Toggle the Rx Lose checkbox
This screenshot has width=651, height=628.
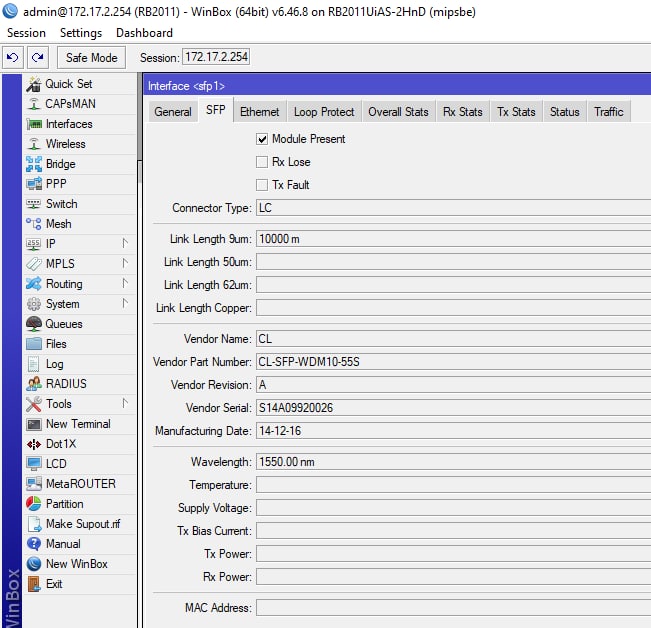tap(262, 162)
